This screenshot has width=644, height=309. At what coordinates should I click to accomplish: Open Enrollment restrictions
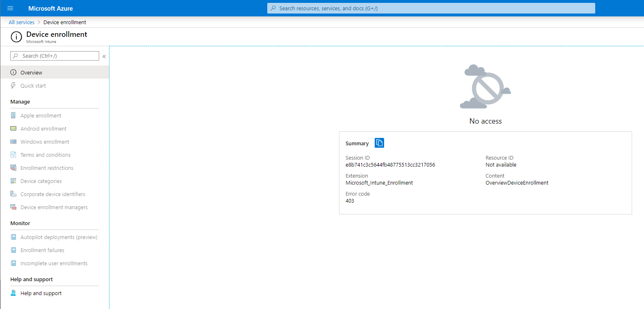point(47,168)
